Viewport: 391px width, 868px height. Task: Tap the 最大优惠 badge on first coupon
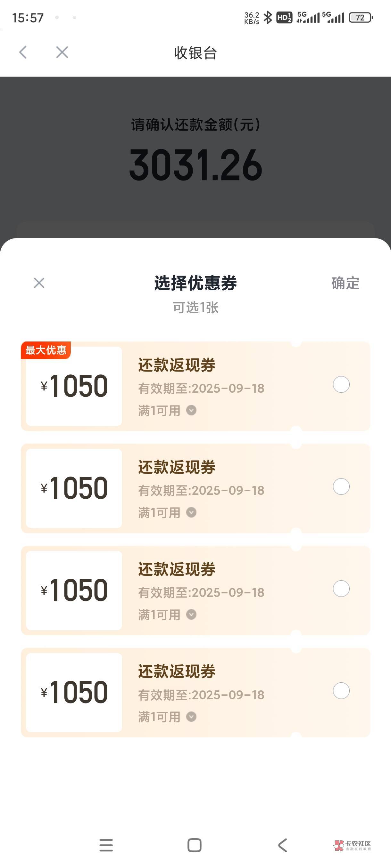tap(46, 350)
